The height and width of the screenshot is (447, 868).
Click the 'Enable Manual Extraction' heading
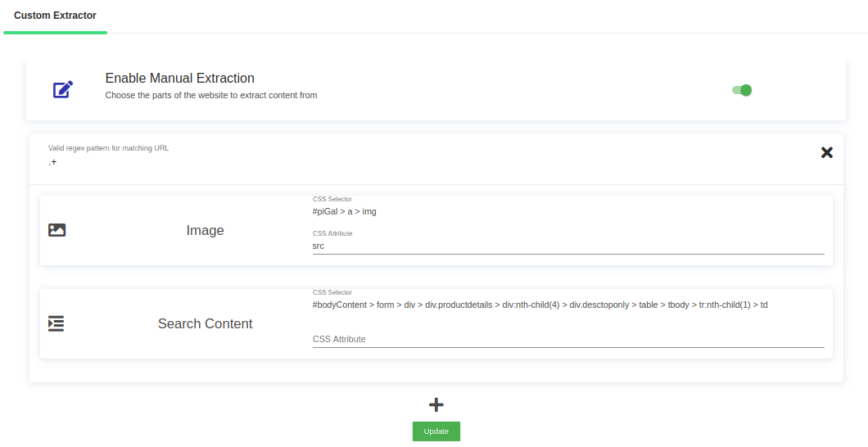(179, 79)
